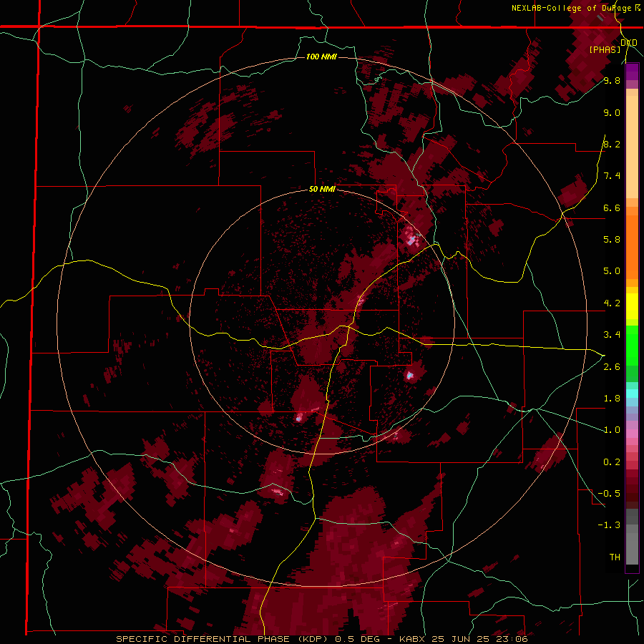Click the 1.8 value on the color scale

(612, 399)
